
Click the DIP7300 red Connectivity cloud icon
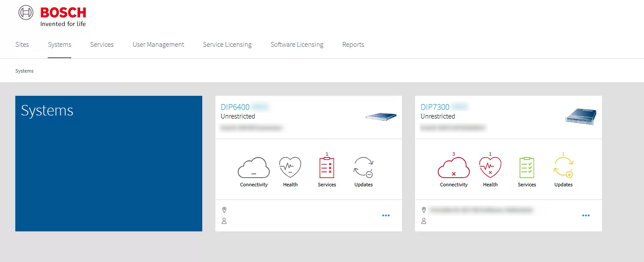(x=454, y=168)
